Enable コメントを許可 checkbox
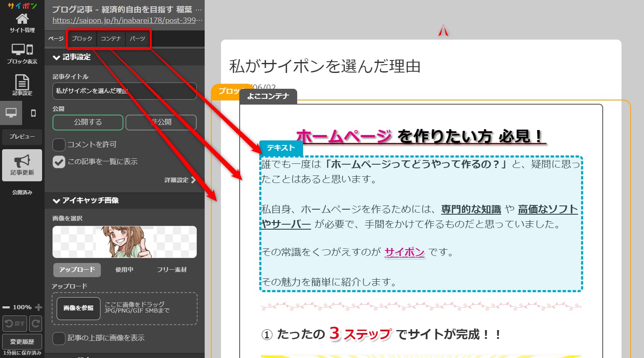This screenshot has width=644, height=358. (59, 145)
